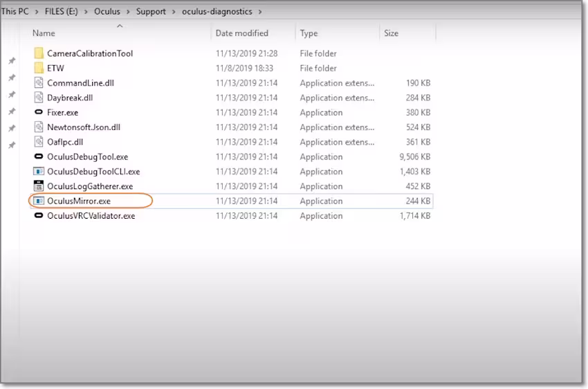Image resolution: width=588 pixels, height=389 pixels.
Task: Expand chevron after Support breadcrumb
Action: coord(174,12)
